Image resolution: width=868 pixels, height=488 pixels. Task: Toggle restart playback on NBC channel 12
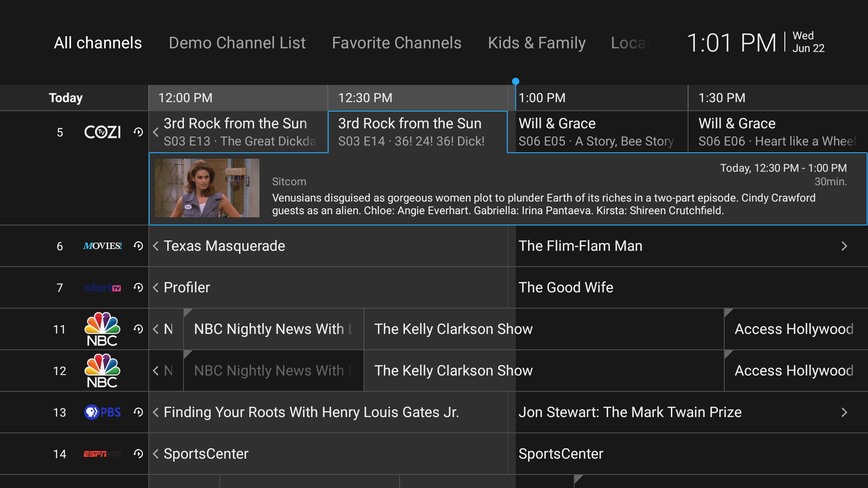[x=138, y=371]
